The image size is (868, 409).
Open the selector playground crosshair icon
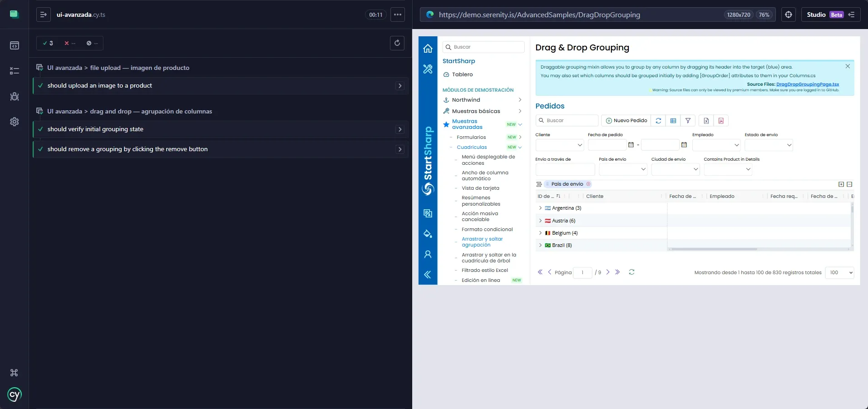point(789,15)
